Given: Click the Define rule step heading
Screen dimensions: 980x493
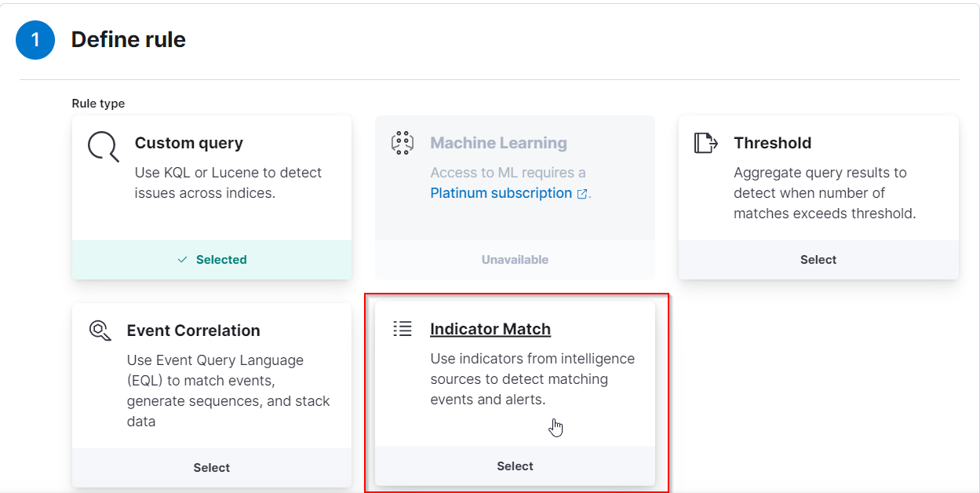Looking at the screenshot, I should tap(129, 40).
